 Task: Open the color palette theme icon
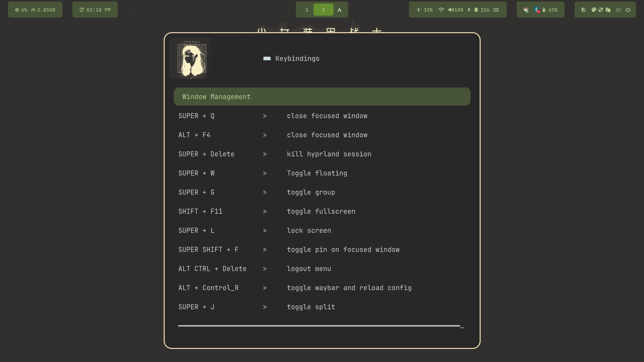(x=594, y=10)
